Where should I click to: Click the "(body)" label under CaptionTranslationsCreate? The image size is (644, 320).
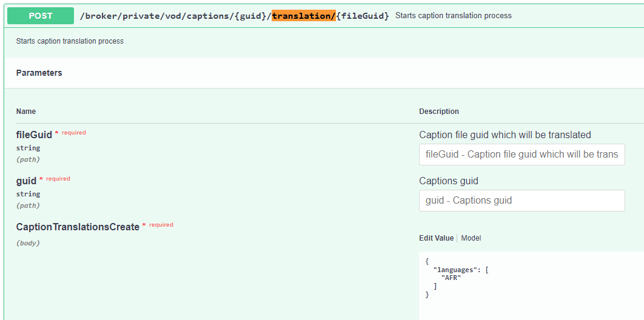28,243
